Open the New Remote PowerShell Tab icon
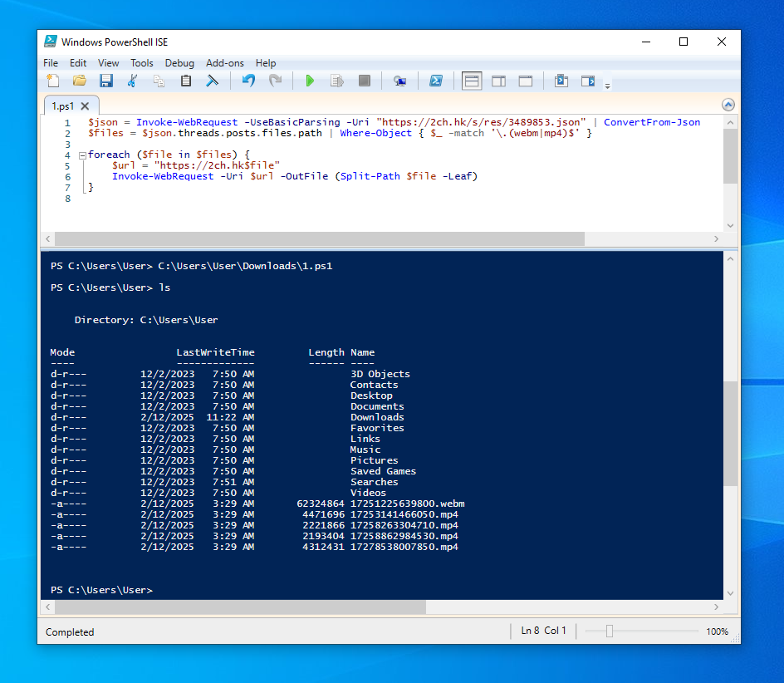The height and width of the screenshot is (683, 784). point(399,81)
